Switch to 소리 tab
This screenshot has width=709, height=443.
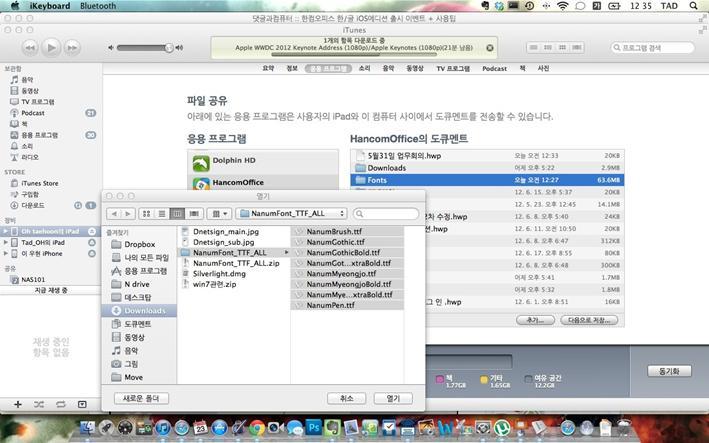[364, 68]
